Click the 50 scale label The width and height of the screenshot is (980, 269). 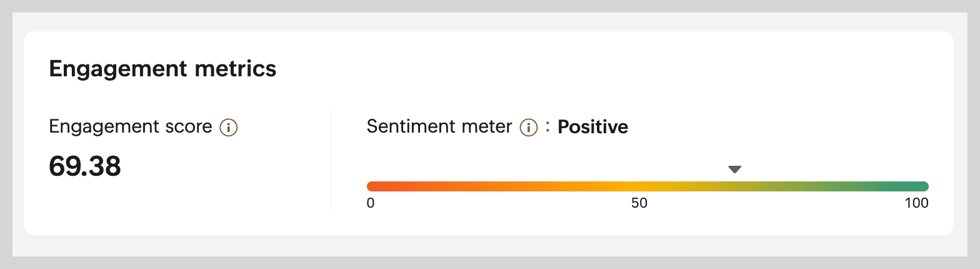(x=639, y=203)
